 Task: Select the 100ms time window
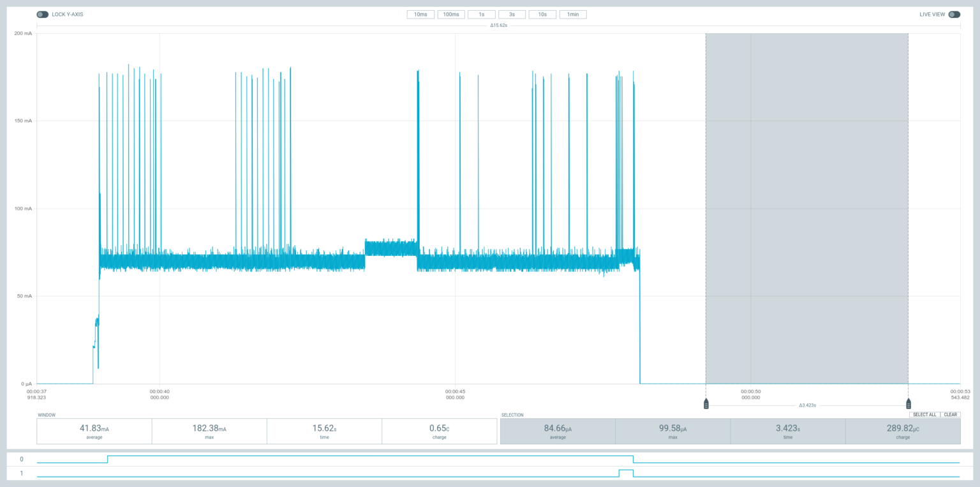tap(451, 14)
